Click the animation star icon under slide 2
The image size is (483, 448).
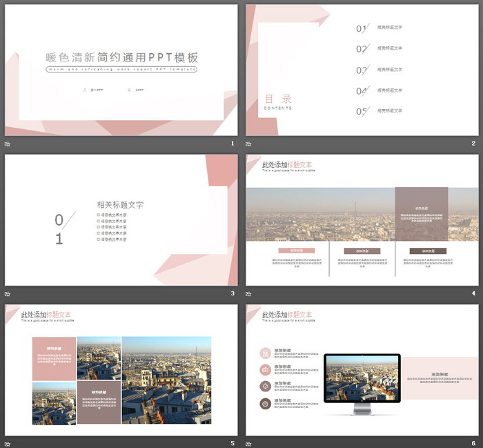coord(249,144)
